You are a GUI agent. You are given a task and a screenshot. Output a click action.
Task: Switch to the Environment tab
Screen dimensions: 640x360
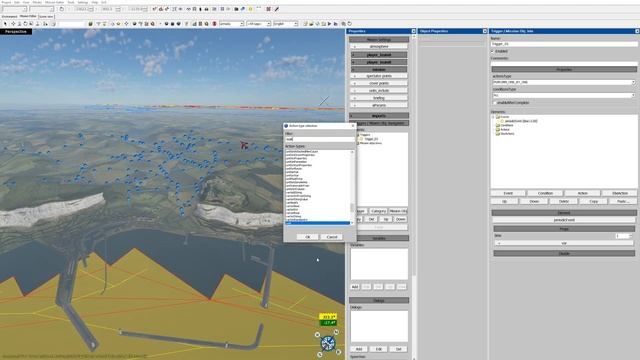[9, 16]
